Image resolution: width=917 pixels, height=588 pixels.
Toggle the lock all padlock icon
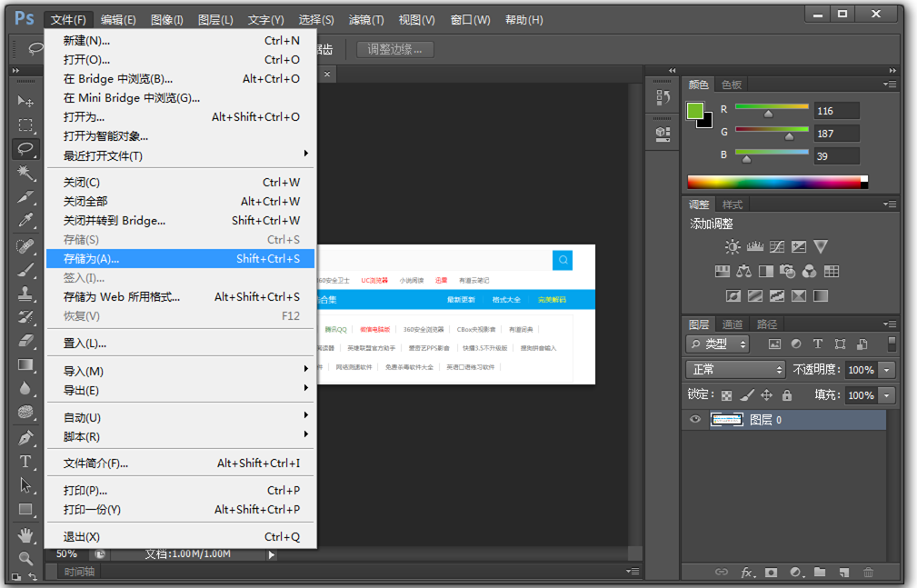787,395
